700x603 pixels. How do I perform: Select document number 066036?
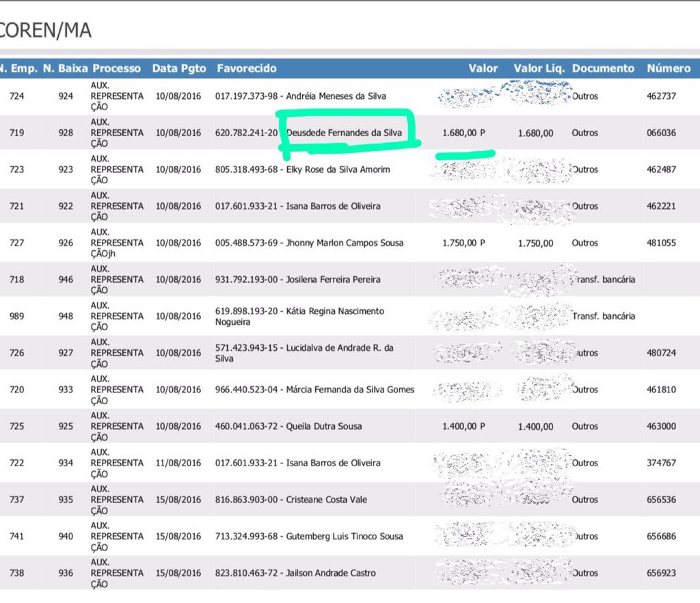660,133
